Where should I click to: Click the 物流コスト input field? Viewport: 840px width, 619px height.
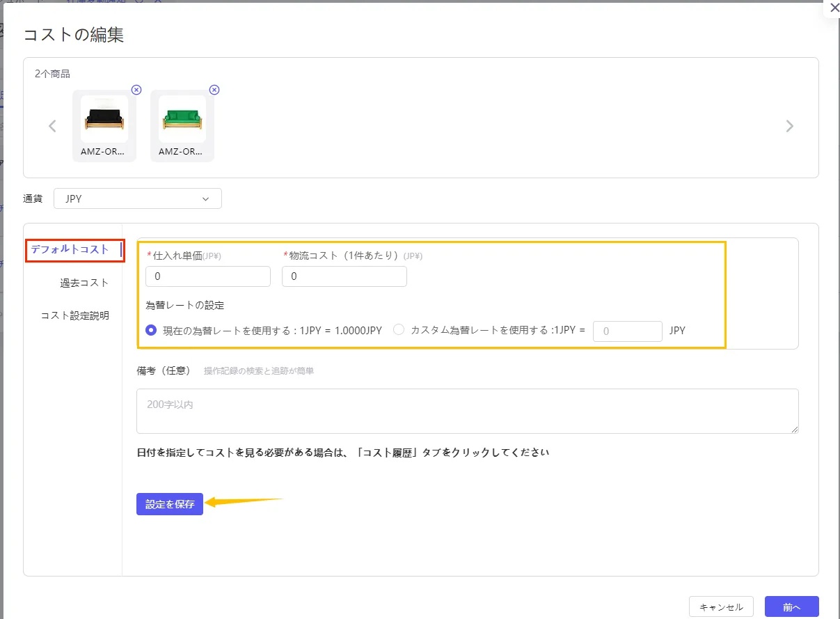pos(344,276)
